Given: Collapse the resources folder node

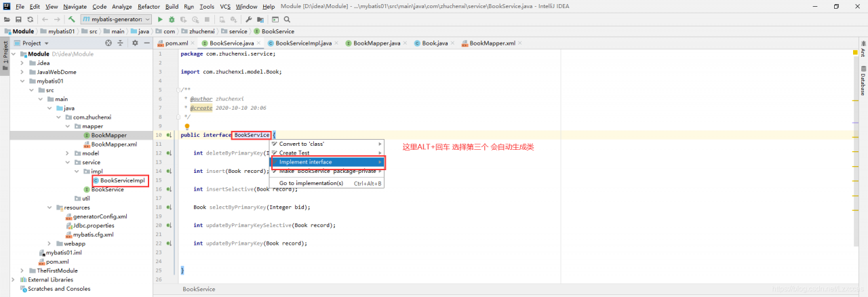Looking at the screenshot, I should [50, 207].
